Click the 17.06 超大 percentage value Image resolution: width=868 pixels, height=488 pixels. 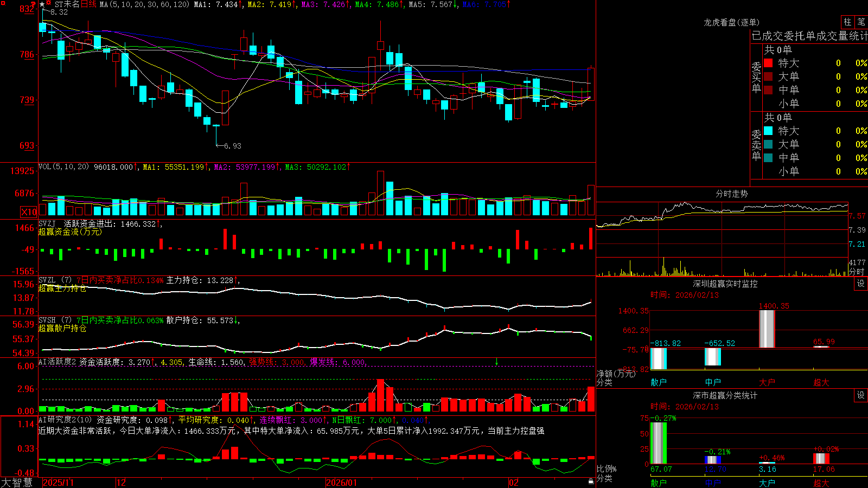coord(824,469)
